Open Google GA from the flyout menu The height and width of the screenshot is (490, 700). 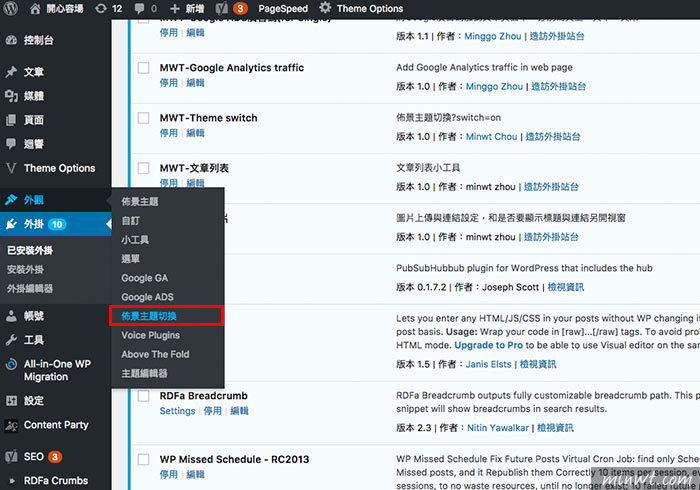(x=145, y=278)
